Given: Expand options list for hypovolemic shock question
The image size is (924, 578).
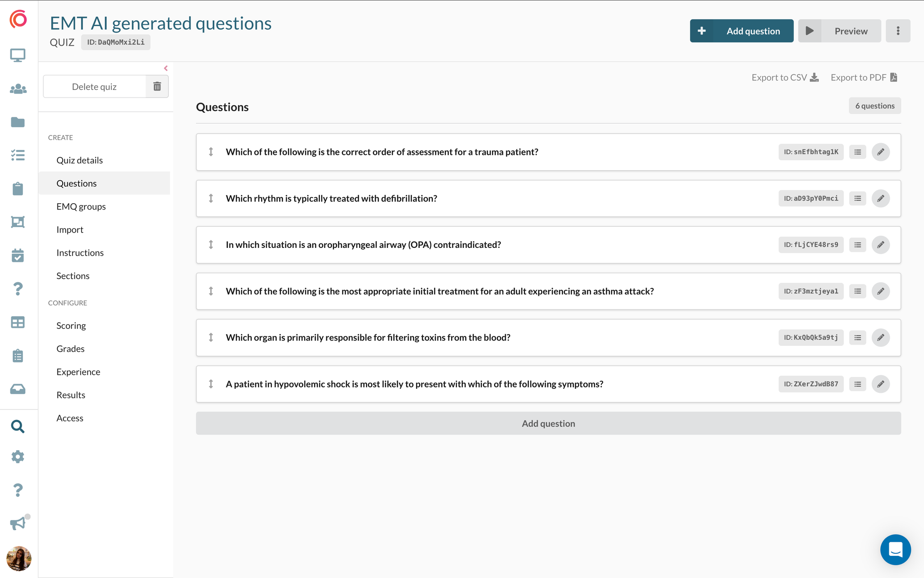Looking at the screenshot, I should pos(857,384).
